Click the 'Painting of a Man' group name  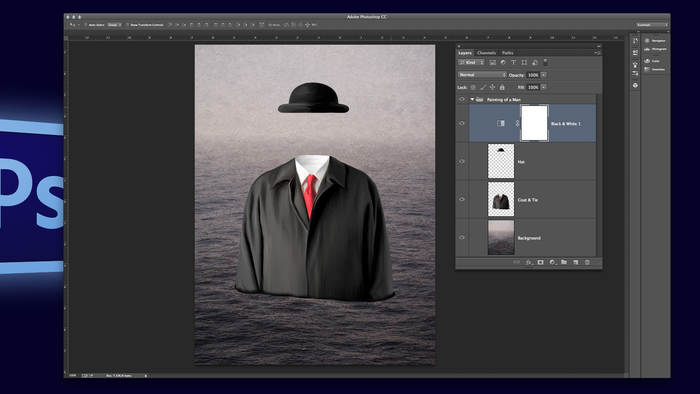click(x=504, y=100)
